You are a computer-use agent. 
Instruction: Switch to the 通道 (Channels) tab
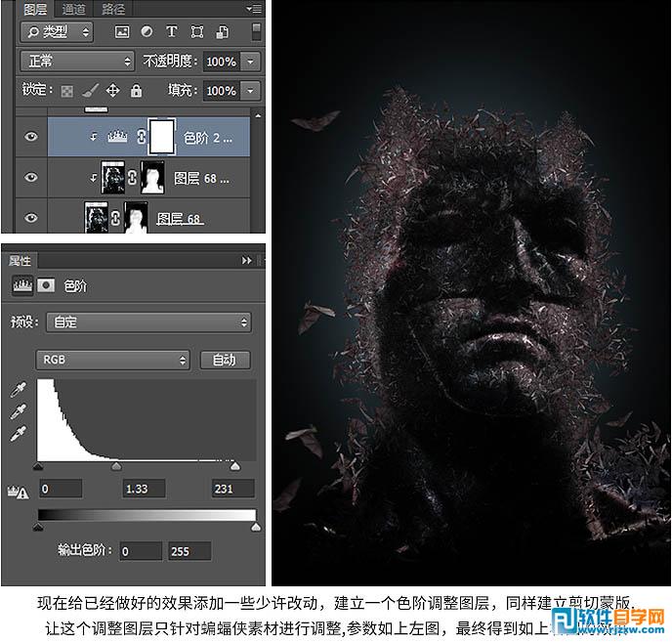73,9
